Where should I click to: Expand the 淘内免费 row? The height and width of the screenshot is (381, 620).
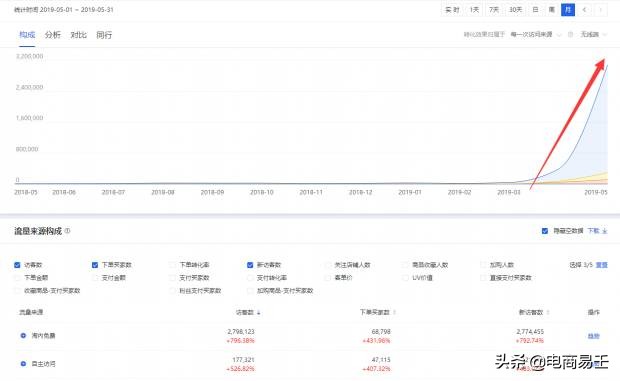point(23,336)
